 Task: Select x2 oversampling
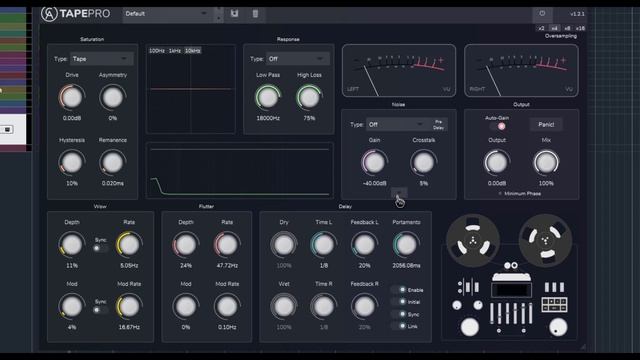[541, 28]
